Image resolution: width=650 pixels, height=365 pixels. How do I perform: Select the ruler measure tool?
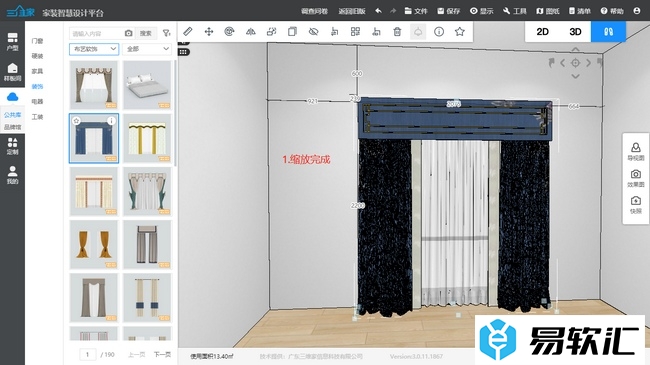[x=188, y=32]
